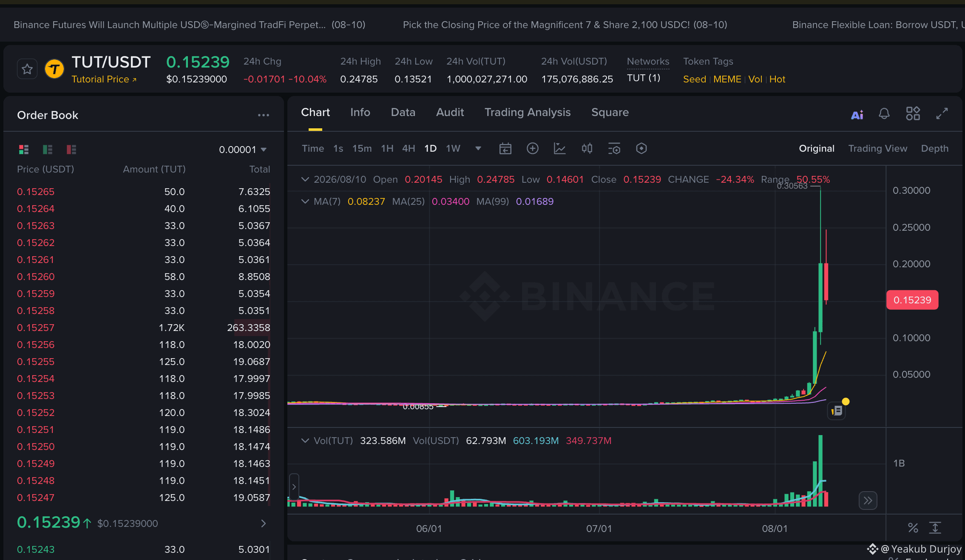Viewport: 965px width, 560px height.
Task: Open the 0.00001 price precision dropdown
Action: pyautogui.click(x=243, y=150)
